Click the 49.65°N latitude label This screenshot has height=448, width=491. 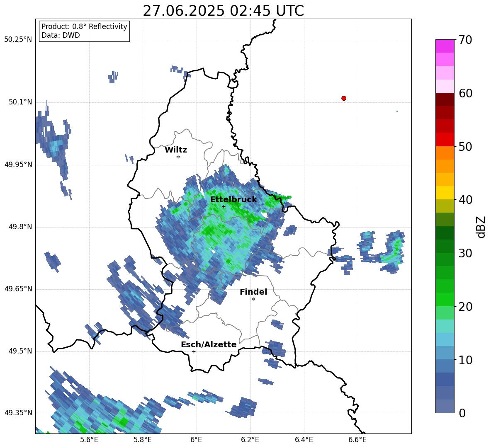18,289
